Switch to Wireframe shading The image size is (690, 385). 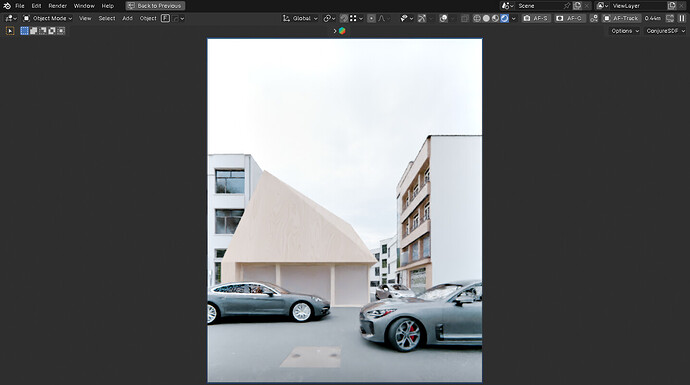[477, 18]
